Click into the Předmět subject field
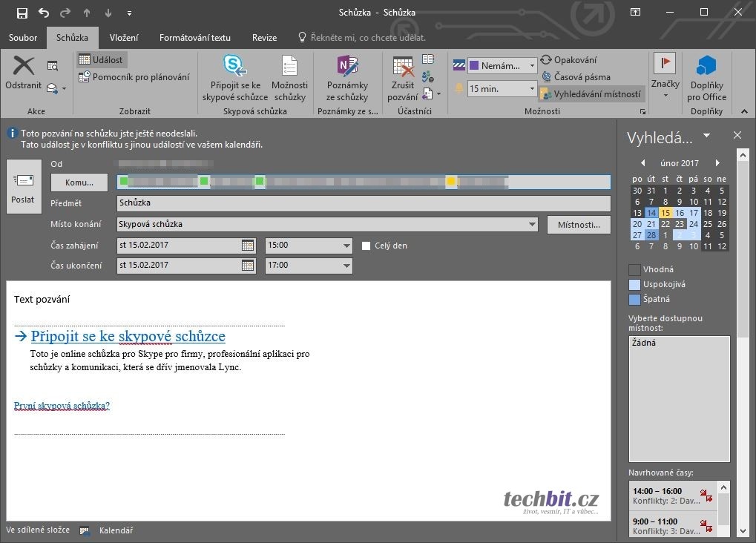 pos(364,203)
